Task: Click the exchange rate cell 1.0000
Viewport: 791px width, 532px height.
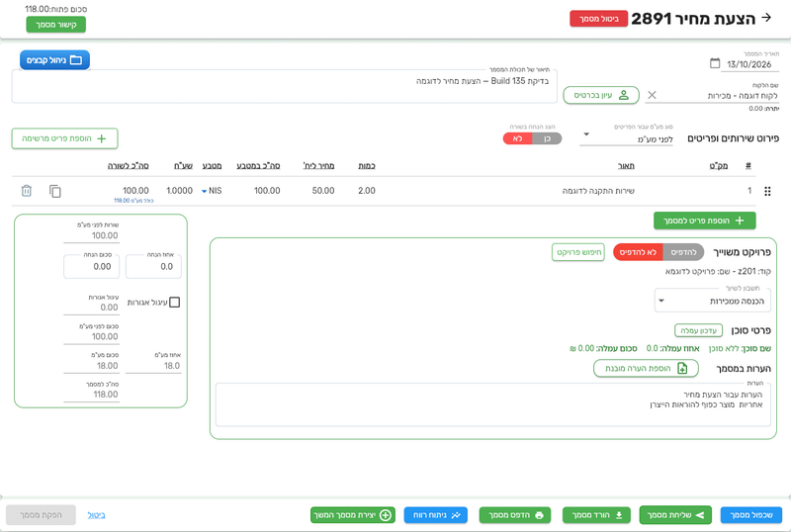Action: pos(180,190)
